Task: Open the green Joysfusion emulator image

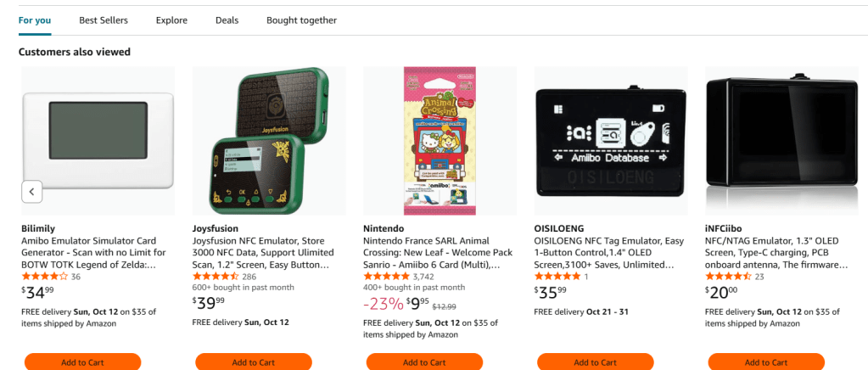Action: click(x=268, y=140)
